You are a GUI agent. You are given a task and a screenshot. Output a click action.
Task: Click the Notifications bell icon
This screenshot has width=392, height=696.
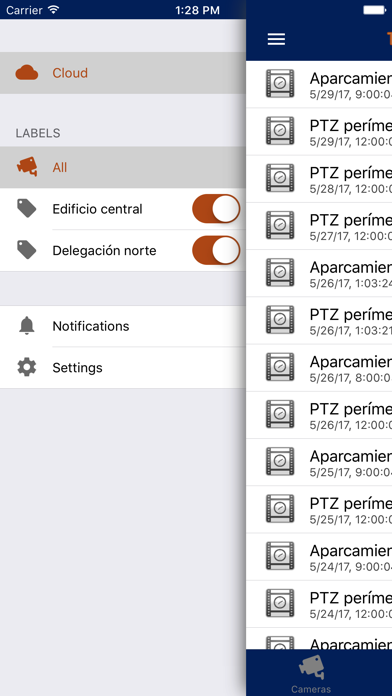pyautogui.click(x=27, y=326)
